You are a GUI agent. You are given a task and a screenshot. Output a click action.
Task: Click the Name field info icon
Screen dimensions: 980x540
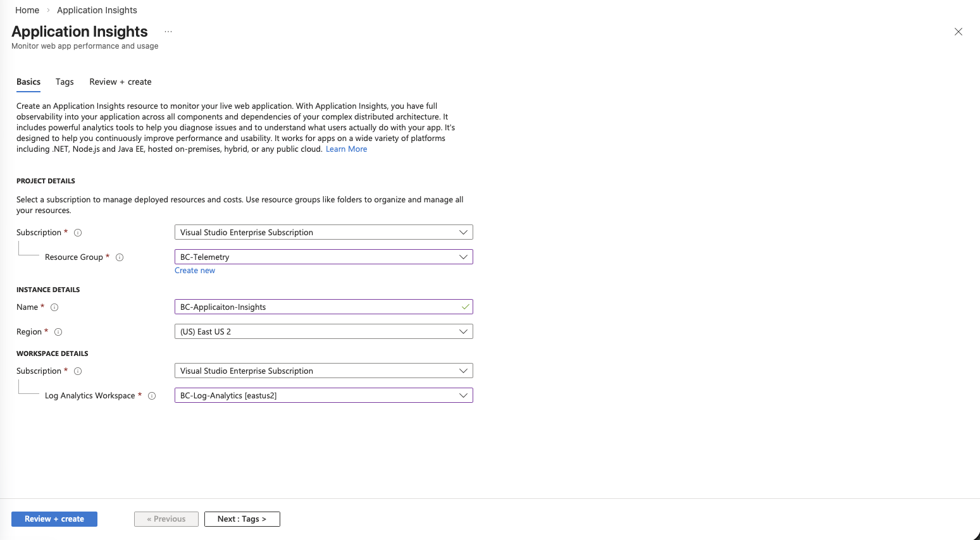coord(54,307)
